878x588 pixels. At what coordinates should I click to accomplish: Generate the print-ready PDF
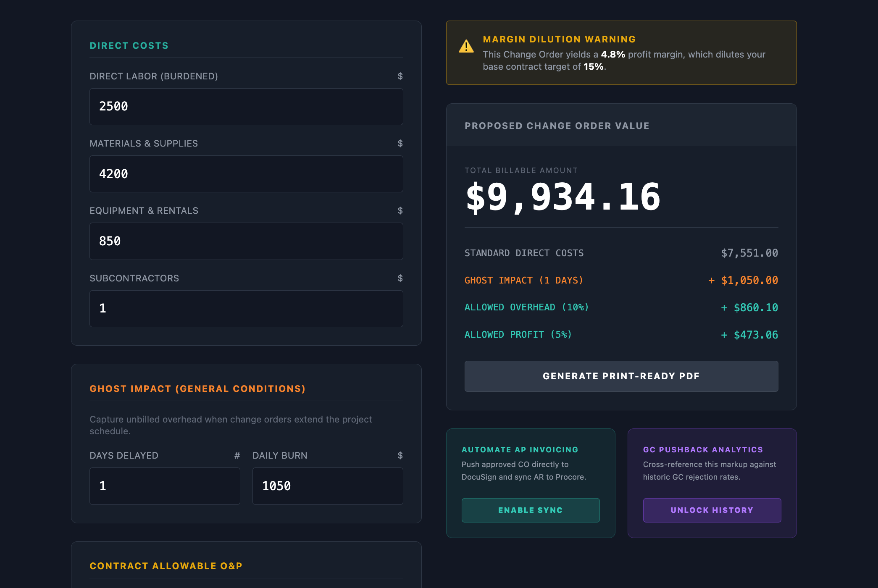[621, 376]
